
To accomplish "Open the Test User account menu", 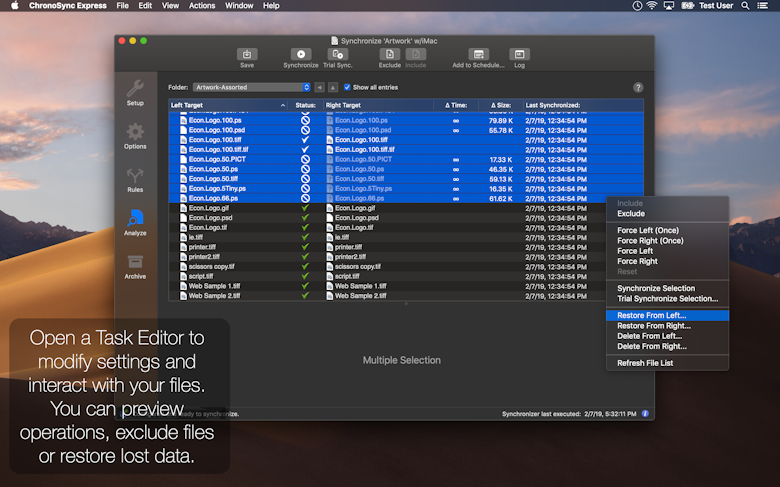I will pos(716,5).
